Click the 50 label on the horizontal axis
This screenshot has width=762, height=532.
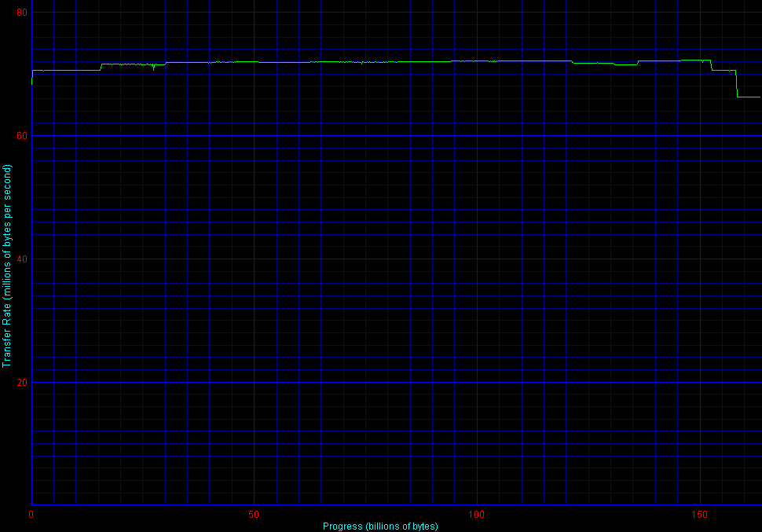point(254,515)
